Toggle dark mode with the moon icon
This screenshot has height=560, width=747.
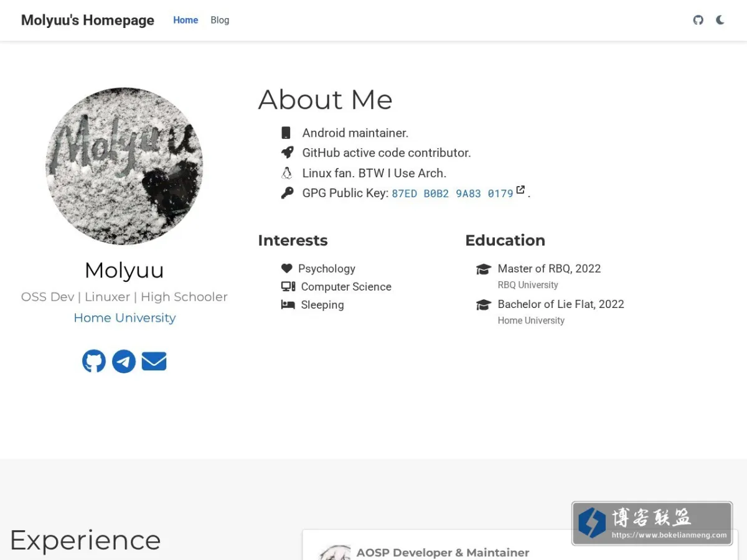click(720, 20)
